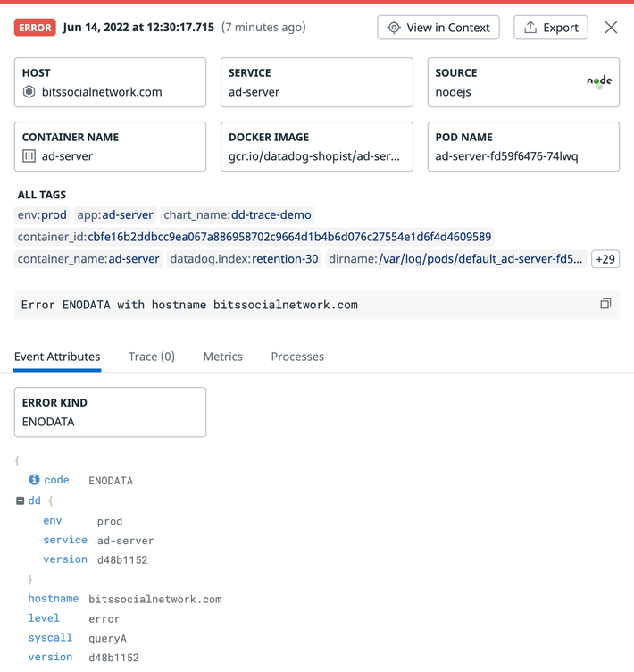Image resolution: width=634 pixels, height=672 pixels.
Task: Click the container name icon
Action: click(x=29, y=156)
